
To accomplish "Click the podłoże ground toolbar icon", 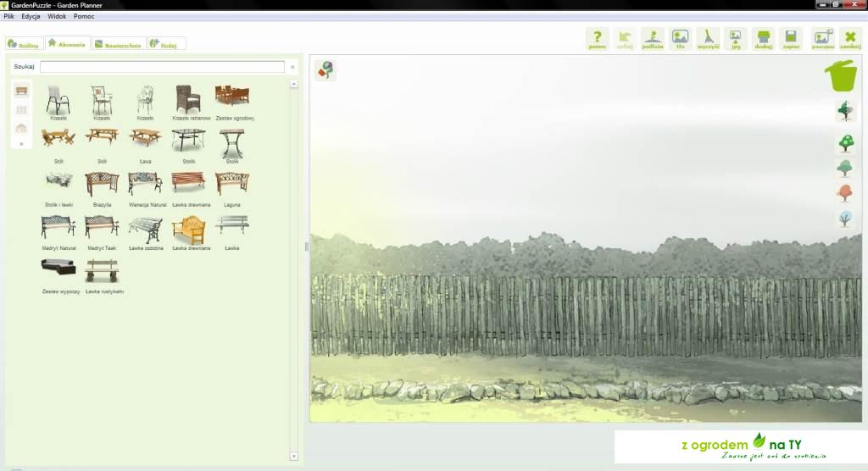I will (x=652, y=38).
